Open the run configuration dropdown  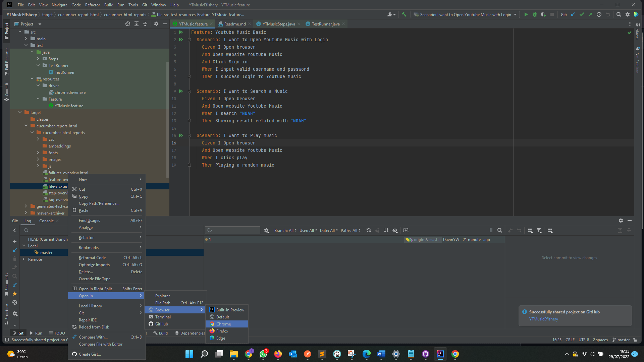465,14
